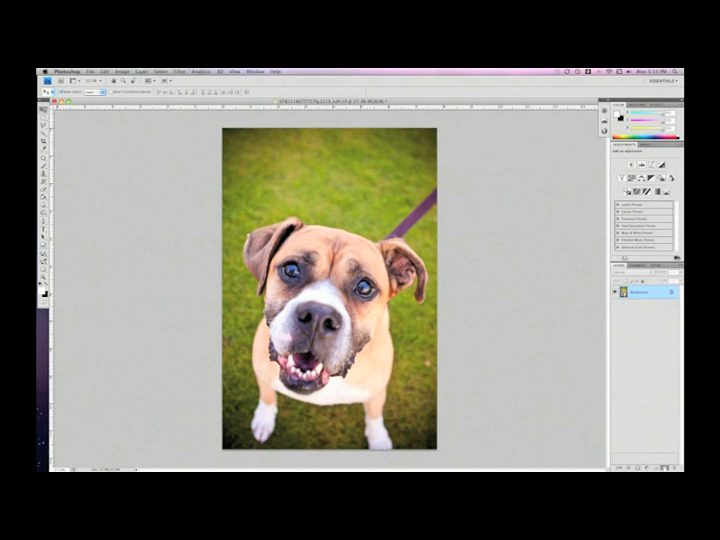Click the Brightness/Contrast adjustment icon
The height and width of the screenshot is (540, 720).
pos(631,164)
